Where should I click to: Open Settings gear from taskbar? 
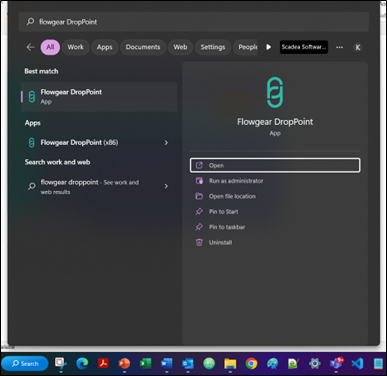pyautogui.click(x=315, y=363)
